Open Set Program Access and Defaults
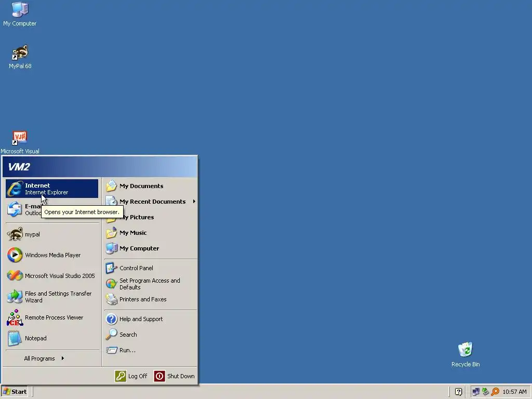This screenshot has height=399, width=532. [x=151, y=284]
